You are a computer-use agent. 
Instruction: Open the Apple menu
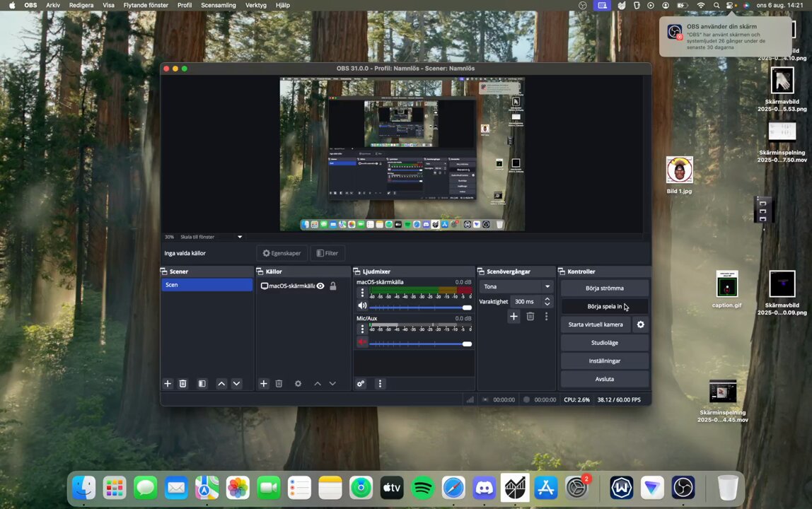tap(12, 5)
